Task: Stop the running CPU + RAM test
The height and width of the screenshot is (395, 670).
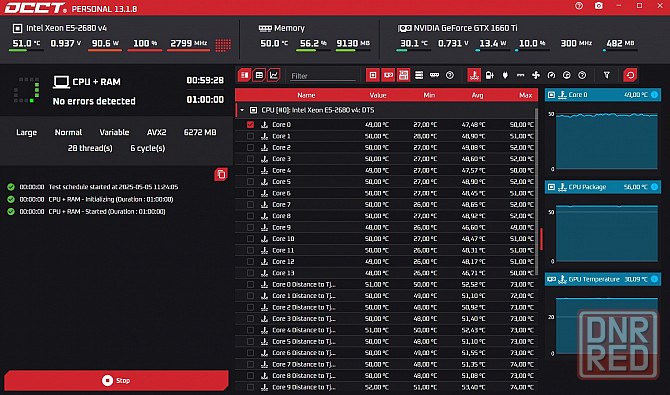Action: tap(116, 380)
